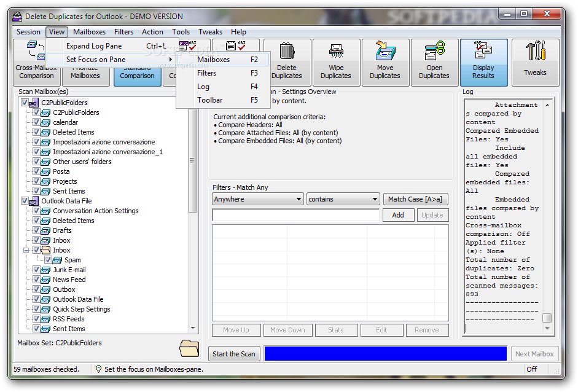Open the Session menu
This screenshot has height=392, width=578.
28,32
